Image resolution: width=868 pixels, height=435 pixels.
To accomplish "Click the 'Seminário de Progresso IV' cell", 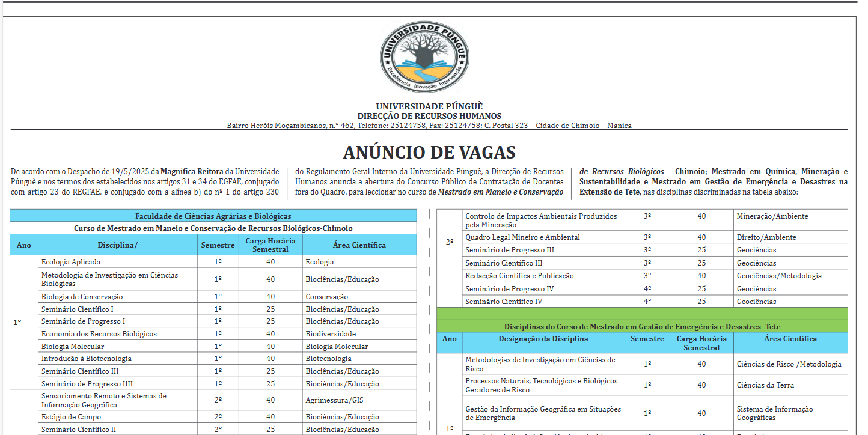I will (x=543, y=289).
